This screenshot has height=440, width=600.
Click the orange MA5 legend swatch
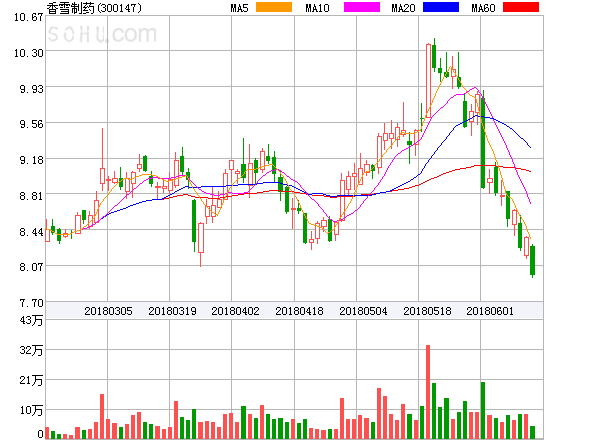pyautogui.click(x=274, y=7)
